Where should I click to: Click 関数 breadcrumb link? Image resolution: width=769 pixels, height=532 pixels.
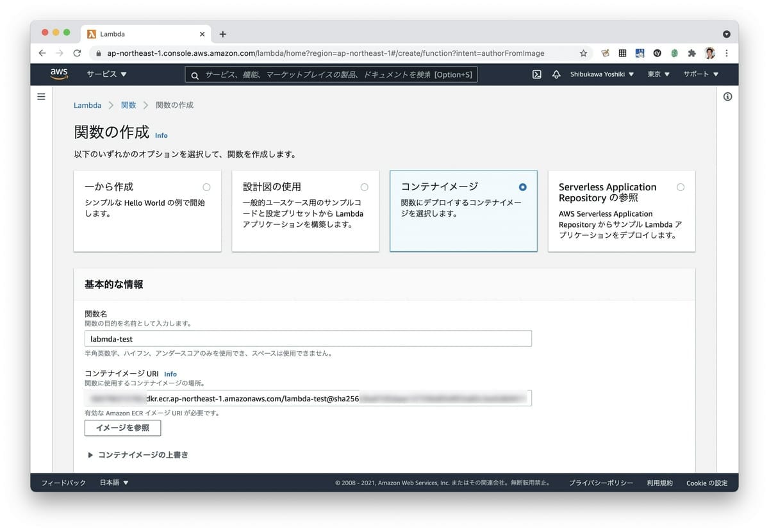point(129,105)
